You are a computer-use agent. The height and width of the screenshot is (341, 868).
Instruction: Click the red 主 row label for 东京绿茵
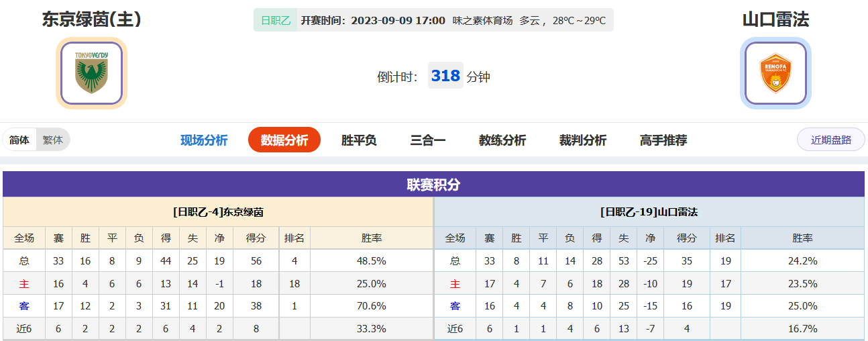pos(24,284)
